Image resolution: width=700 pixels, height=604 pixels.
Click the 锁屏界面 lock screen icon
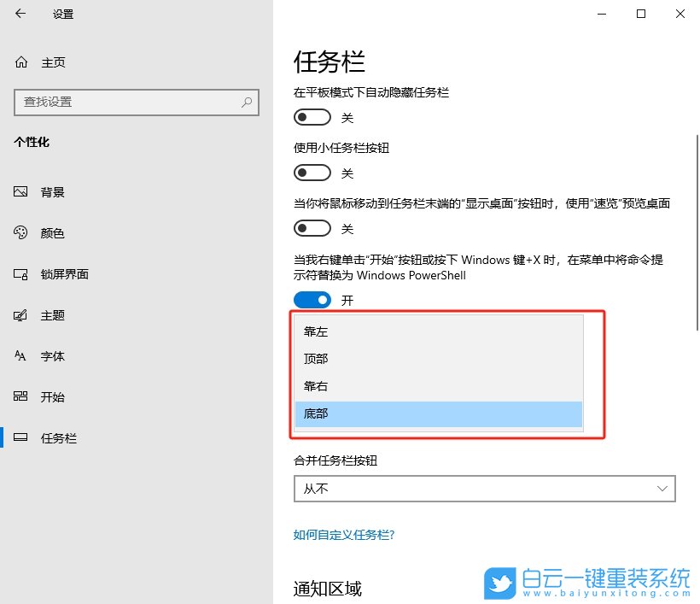coord(20,273)
